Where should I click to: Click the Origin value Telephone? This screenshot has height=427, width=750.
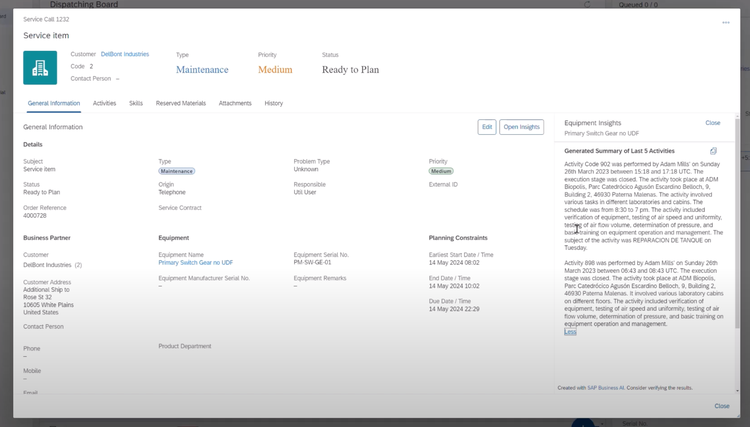tap(172, 192)
